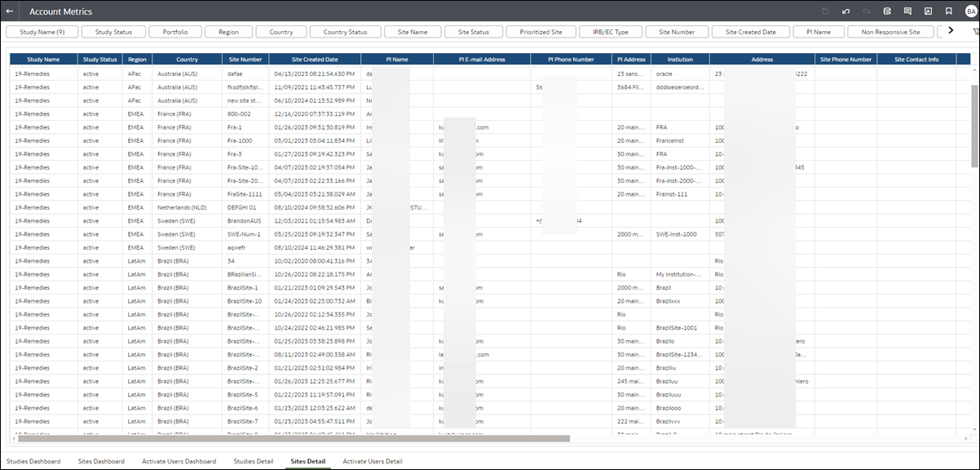Image resolution: width=980 pixels, height=470 pixels.
Task: Open the Portfolio filter
Action: [x=174, y=32]
